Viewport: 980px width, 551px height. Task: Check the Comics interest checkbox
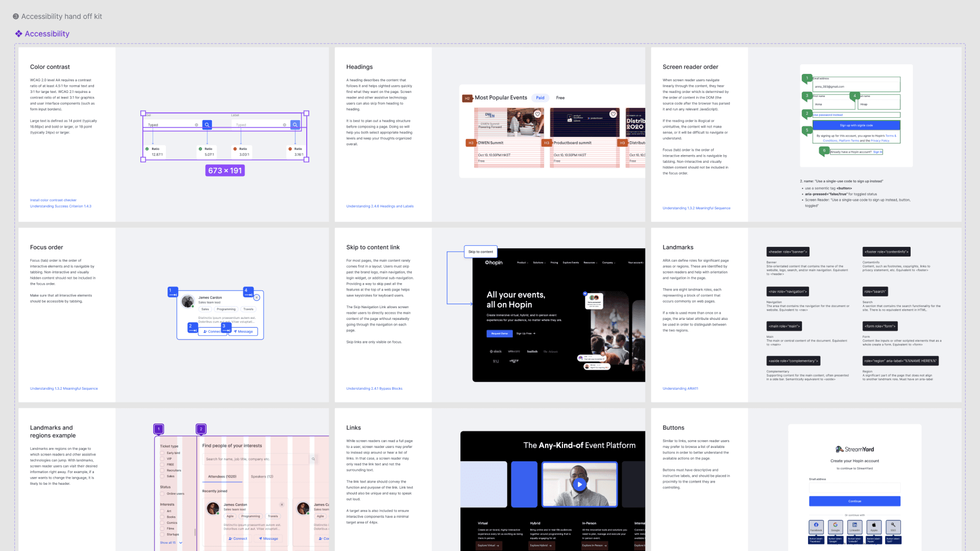pyautogui.click(x=162, y=523)
